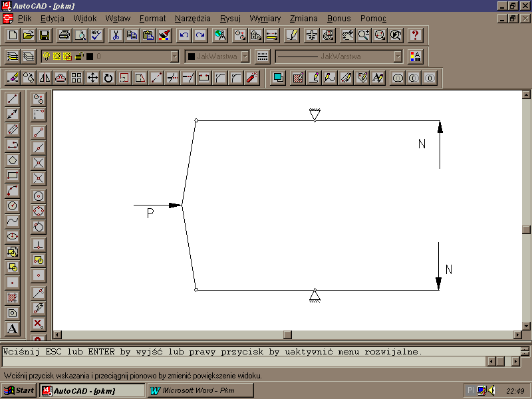The image size is (532, 399).
Task: Disable object snaps with Snap None
Action: (39, 324)
